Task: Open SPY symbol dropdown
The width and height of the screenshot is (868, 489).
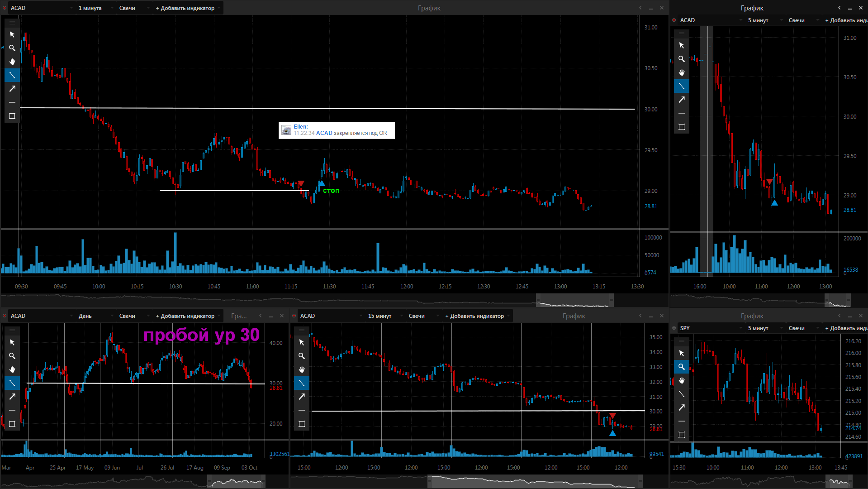Action: click(711, 328)
